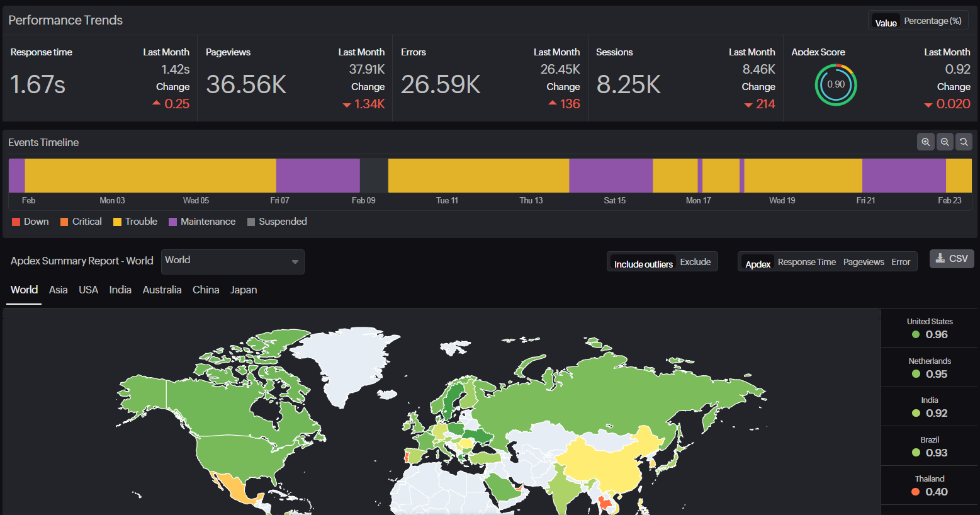Select the Error metric button
The height and width of the screenshot is (515, 980).
[901, 262]
